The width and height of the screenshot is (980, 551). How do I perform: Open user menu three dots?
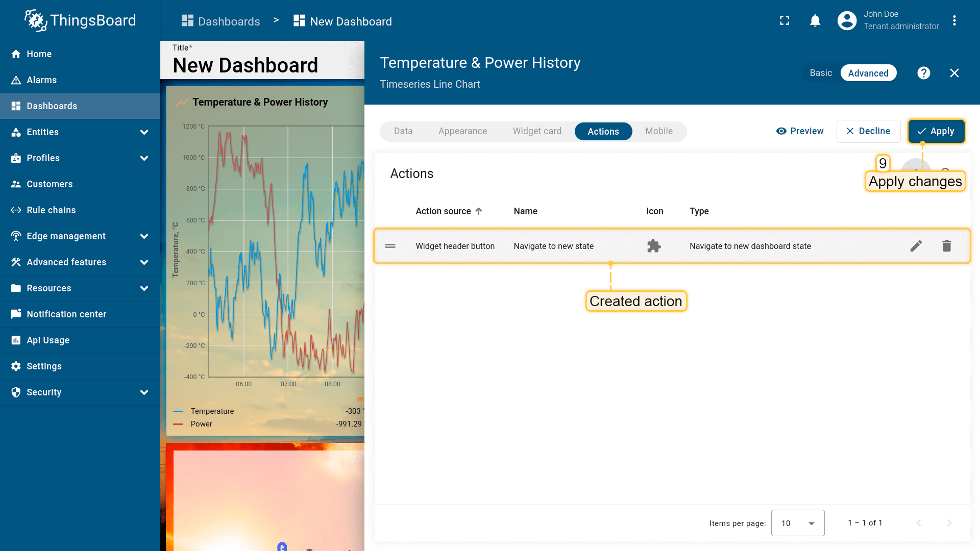click(x=954, y=21)
